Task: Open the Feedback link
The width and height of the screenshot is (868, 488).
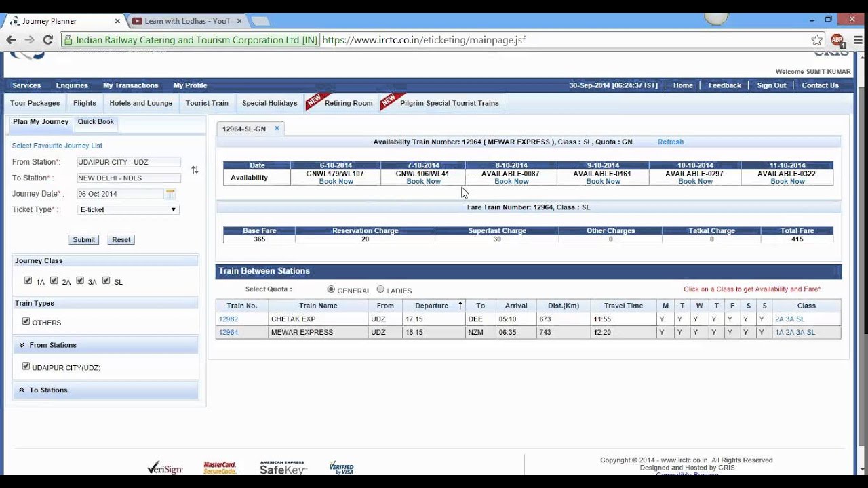Action: [725, 85]
